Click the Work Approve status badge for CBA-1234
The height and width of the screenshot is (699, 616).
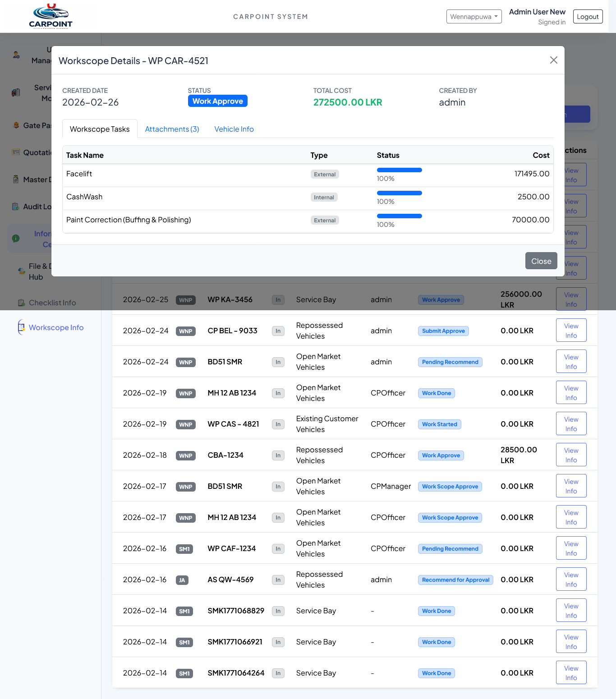(x=441, y=455)
